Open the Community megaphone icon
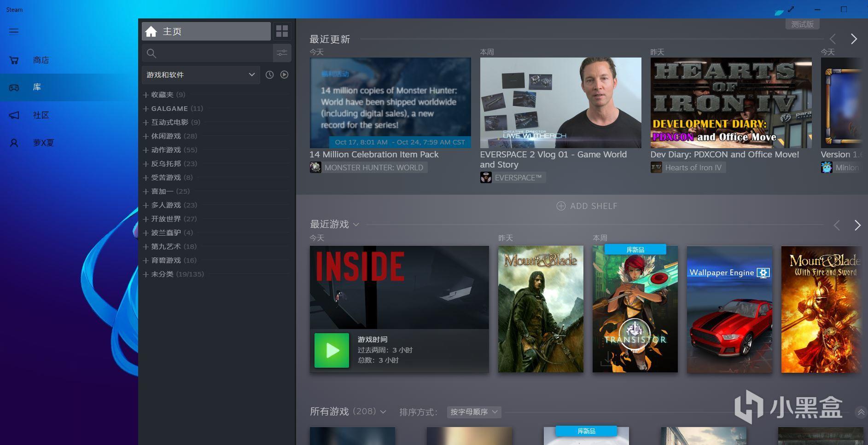The height and width of the screenshot is (445, 868). [14, 115]
